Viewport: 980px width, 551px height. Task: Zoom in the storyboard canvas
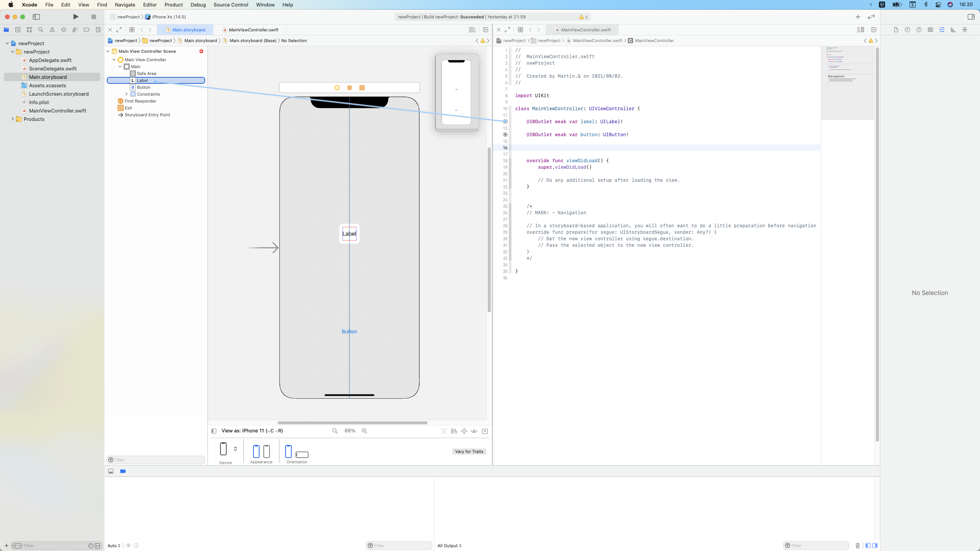pyautogui.click(x=364, y=431)
